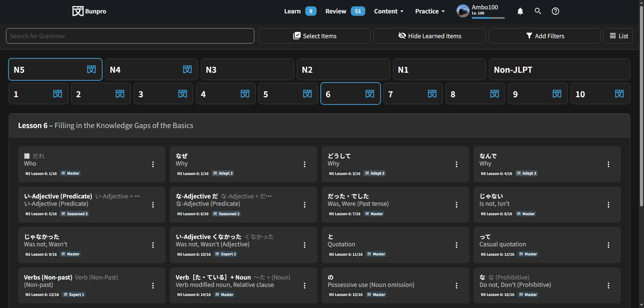Click the search magnifier icon in header
The image size is (644, 308).
point(538,11)
